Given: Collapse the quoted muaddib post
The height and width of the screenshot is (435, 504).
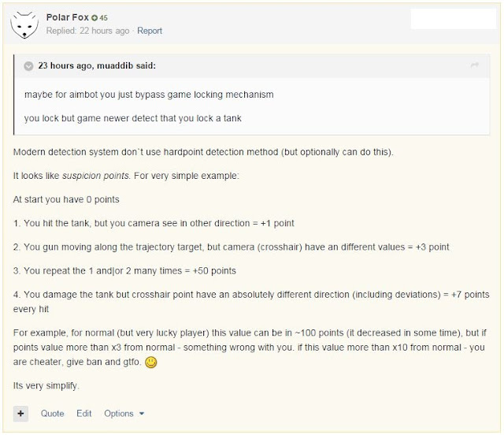Looking at the screenshot, I should [28, 66].
